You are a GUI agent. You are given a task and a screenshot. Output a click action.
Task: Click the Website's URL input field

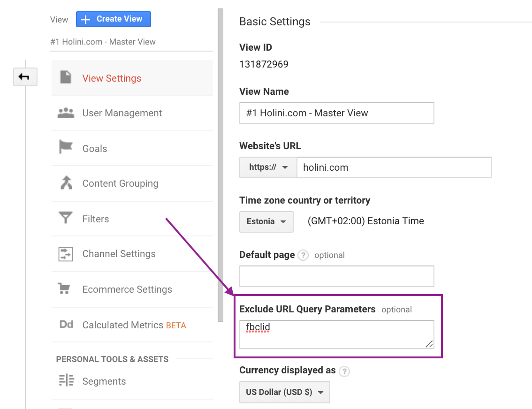(394, 167)
